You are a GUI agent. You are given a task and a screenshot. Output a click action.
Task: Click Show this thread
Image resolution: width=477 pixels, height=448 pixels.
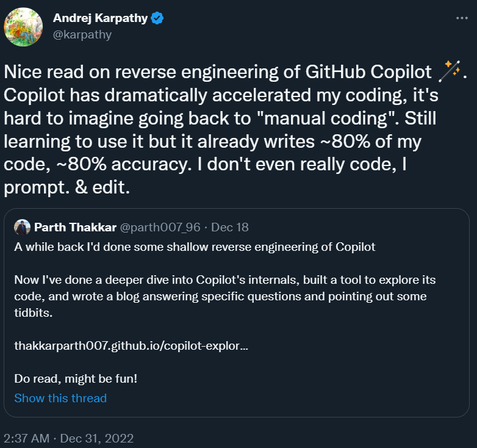60,398
